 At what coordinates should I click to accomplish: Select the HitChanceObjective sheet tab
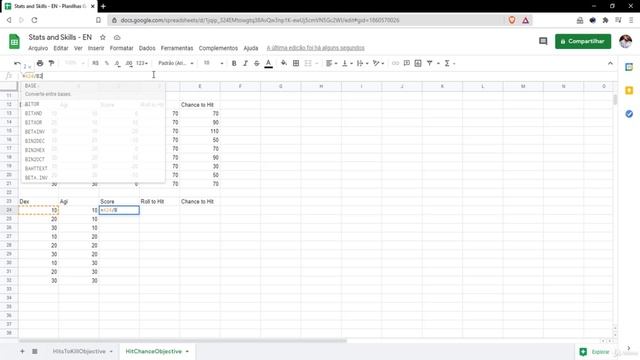click(153, 351)
